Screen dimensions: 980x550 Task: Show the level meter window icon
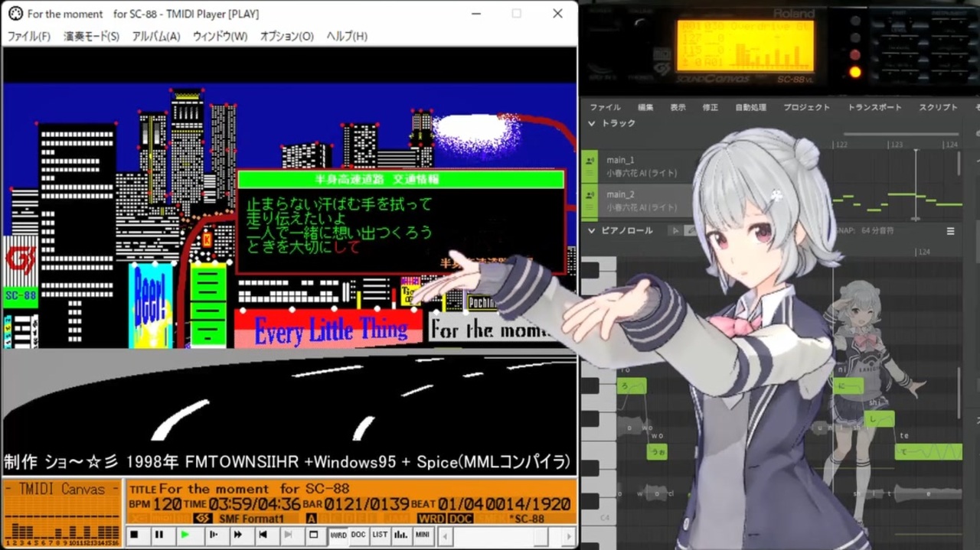coord(400,535)
